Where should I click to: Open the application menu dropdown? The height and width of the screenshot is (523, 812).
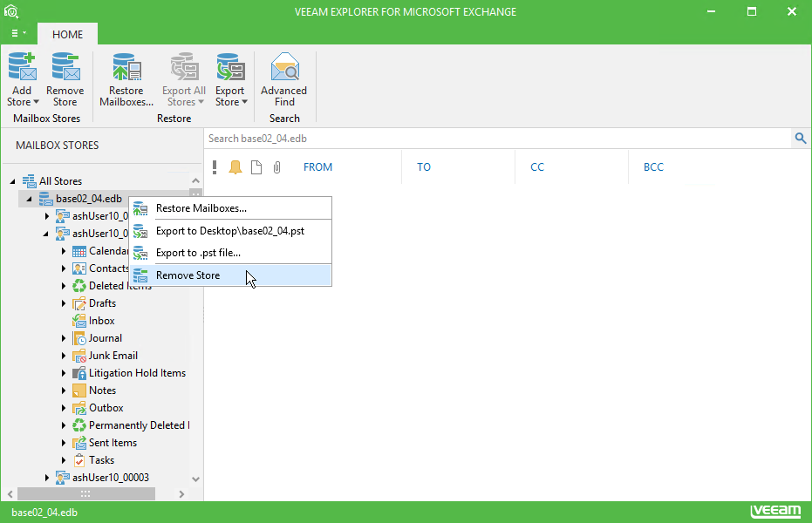[18, 33]
